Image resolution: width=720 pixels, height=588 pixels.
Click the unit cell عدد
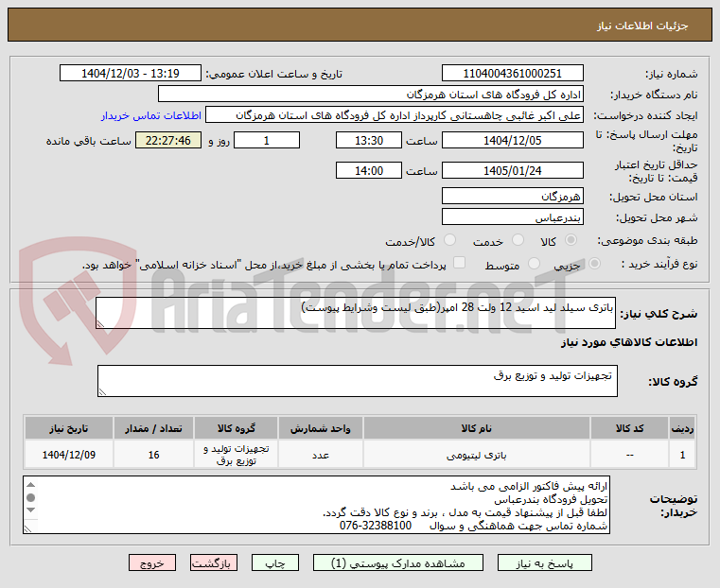point(321,455)
